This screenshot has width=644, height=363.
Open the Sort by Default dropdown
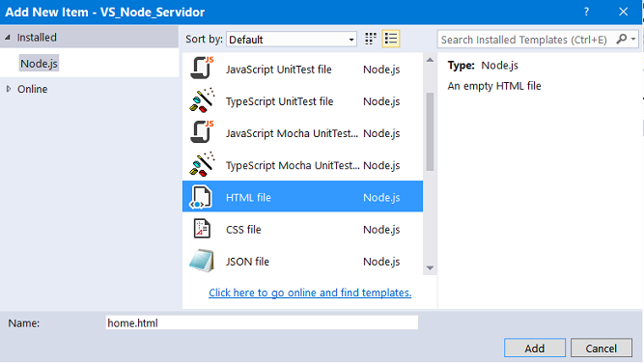(x=292, y=40)
